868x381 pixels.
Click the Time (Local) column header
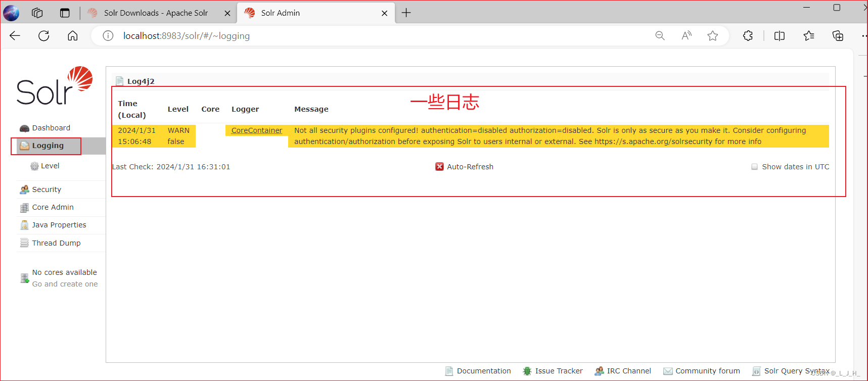(132, 109)
